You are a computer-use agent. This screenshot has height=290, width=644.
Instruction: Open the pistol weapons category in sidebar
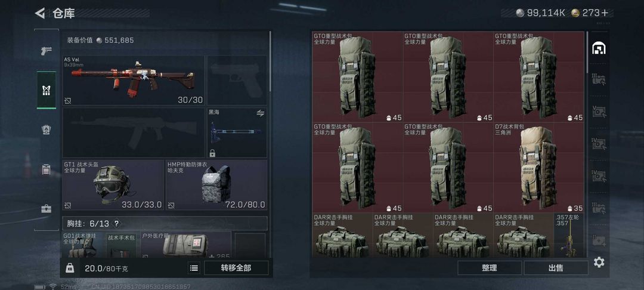(46, 51)
